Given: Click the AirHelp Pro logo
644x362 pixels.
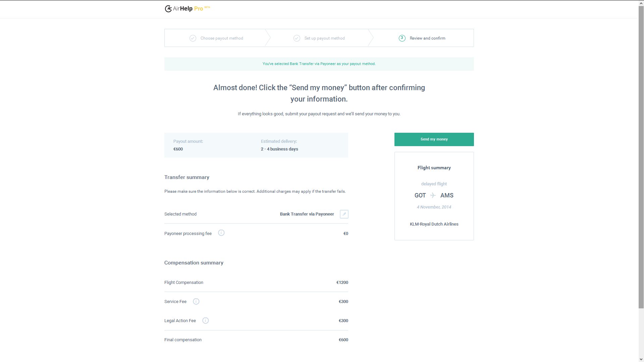Looking at the screenshot, I should pyautogui.click(x=187, y=9).
